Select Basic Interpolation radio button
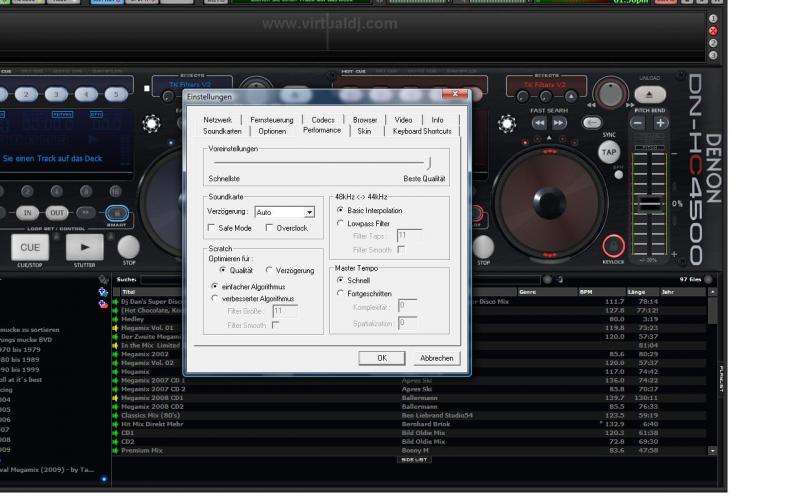 [340, 210]
